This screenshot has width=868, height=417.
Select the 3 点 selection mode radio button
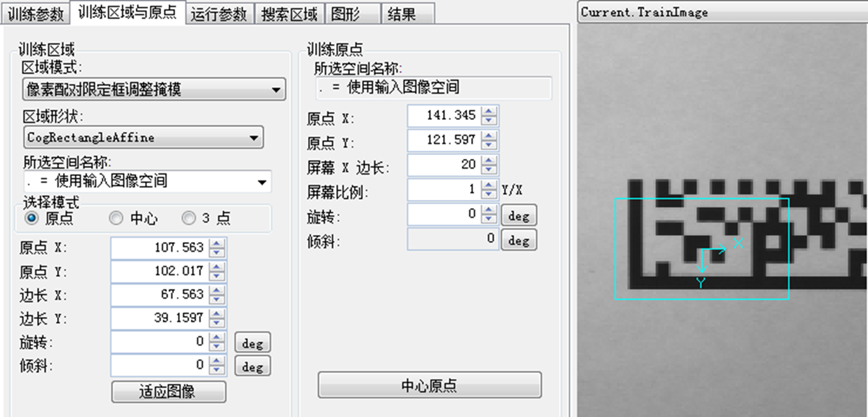pos(189,218)
